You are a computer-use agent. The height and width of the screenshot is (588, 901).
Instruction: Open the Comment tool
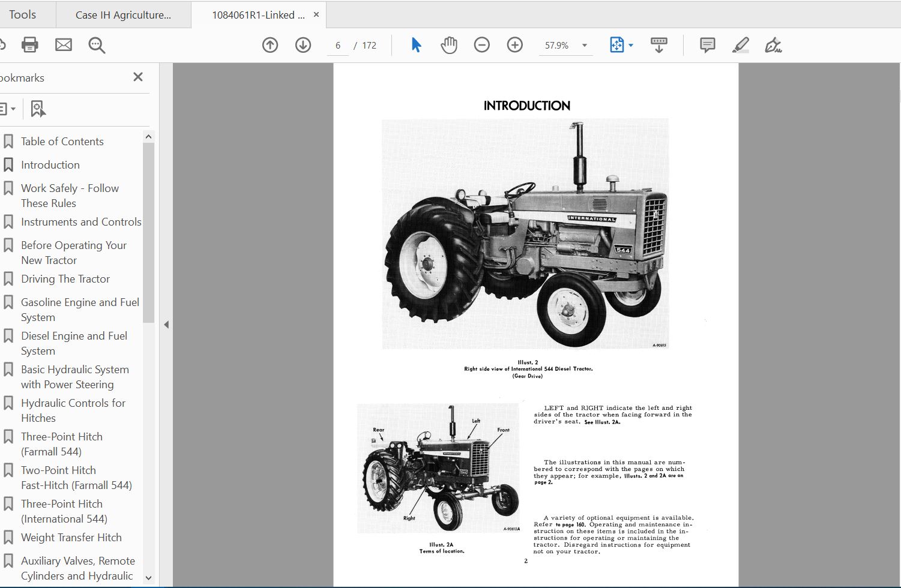click(707, 45)
